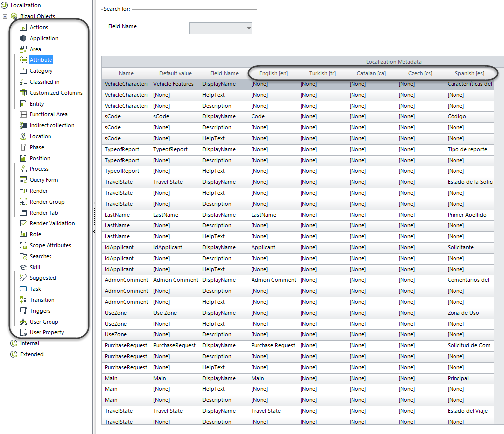Sort by the Name column header
Screen dimensions: 504x434
point(126,73)
